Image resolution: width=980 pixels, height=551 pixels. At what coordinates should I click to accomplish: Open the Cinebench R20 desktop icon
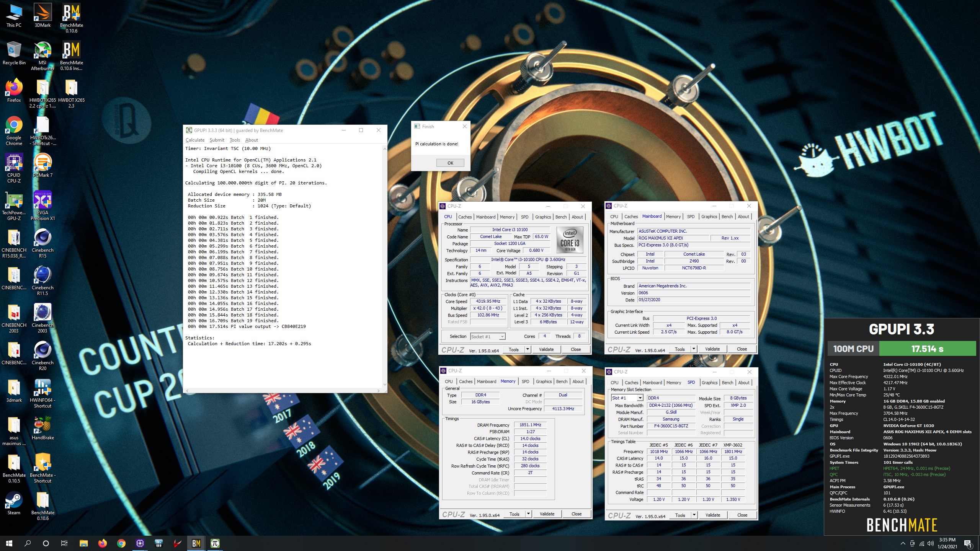point(42,356)
